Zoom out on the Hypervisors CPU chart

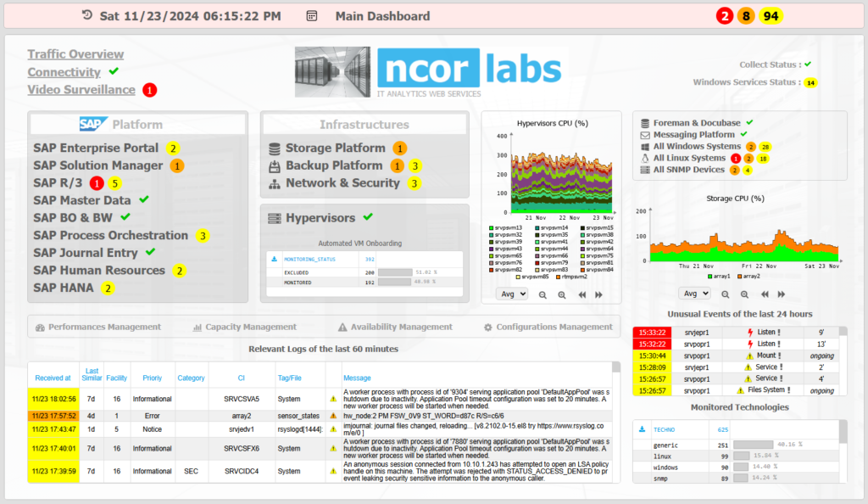click(542, 294)
